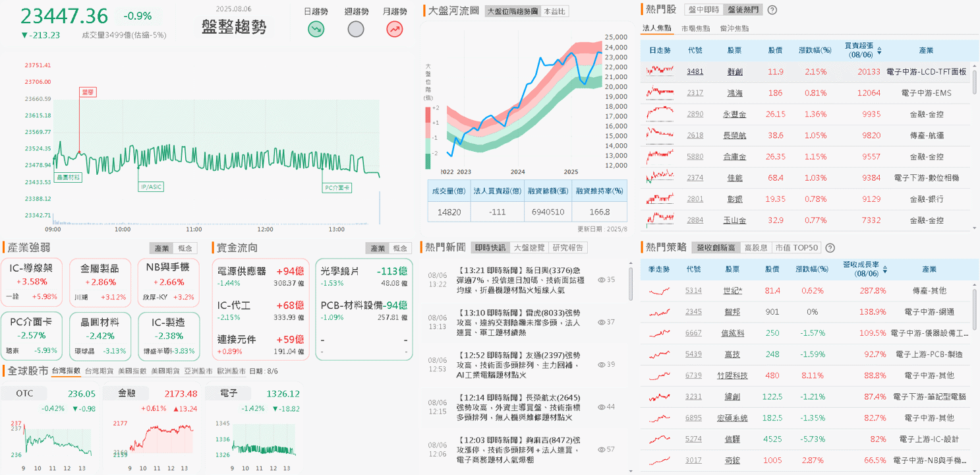
Task: Toggle 概念 in 產業強弱 panel
Action: click(x=186, y=248)
